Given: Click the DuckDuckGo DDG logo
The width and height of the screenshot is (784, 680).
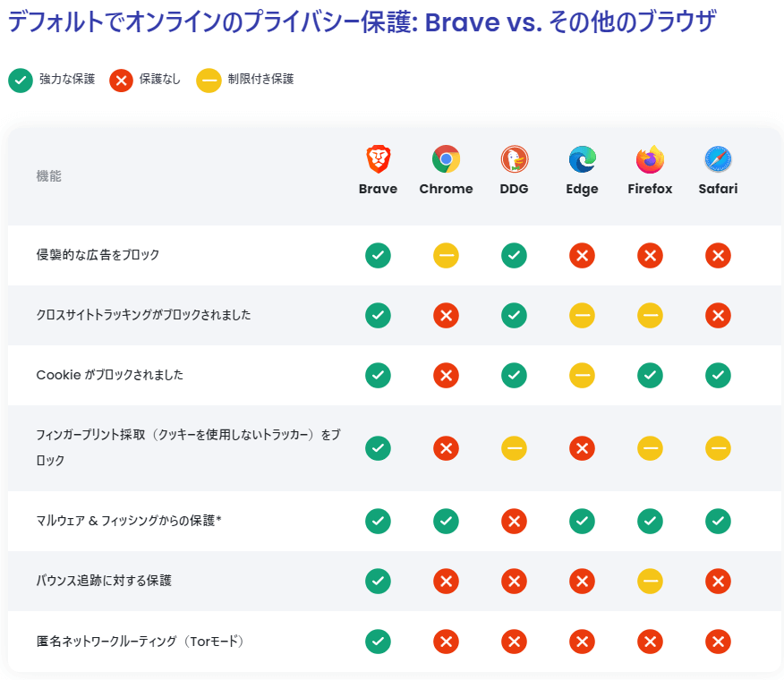Looking at the screenshot, I should point(514,159).
